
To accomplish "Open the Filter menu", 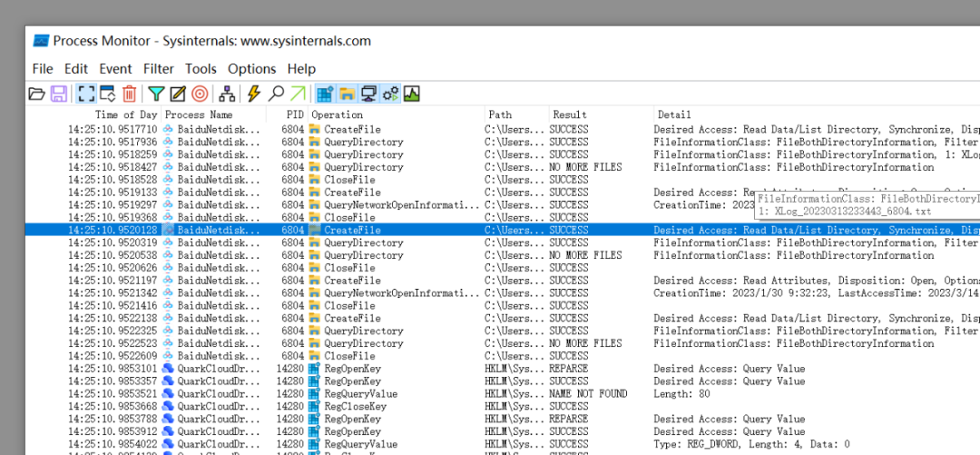I will [158, 69].
